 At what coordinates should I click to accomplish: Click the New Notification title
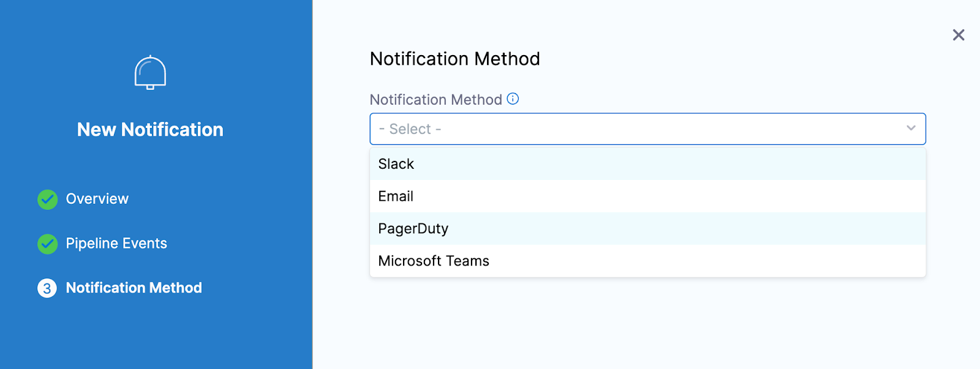(x=150, y=130)
